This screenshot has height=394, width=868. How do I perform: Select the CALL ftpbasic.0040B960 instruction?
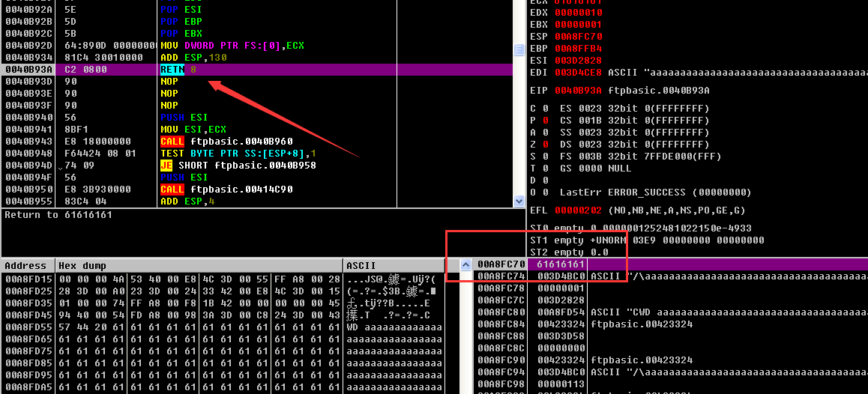226,142
